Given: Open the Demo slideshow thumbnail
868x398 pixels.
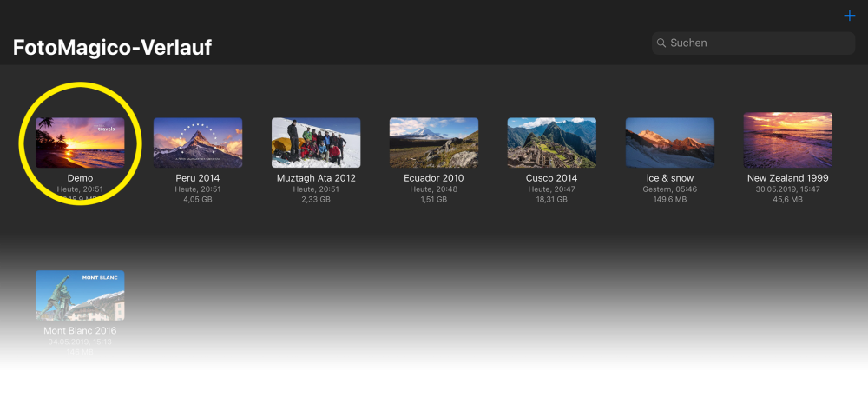Looking at the screenshot, I should (80, 143).
